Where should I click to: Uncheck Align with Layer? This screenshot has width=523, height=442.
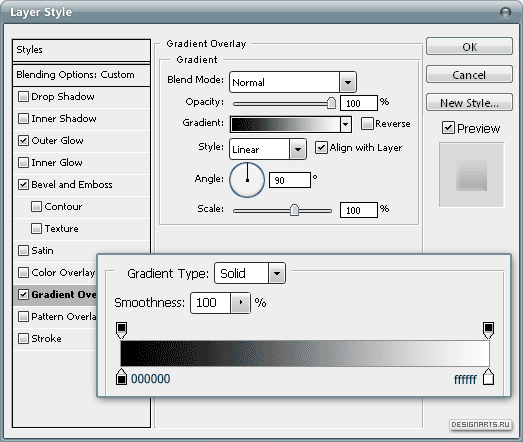(x=321, y=147)
